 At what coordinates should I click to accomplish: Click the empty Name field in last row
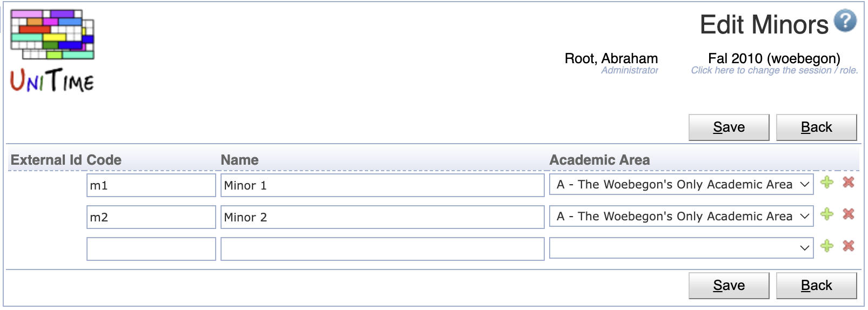tap(383, 249)
